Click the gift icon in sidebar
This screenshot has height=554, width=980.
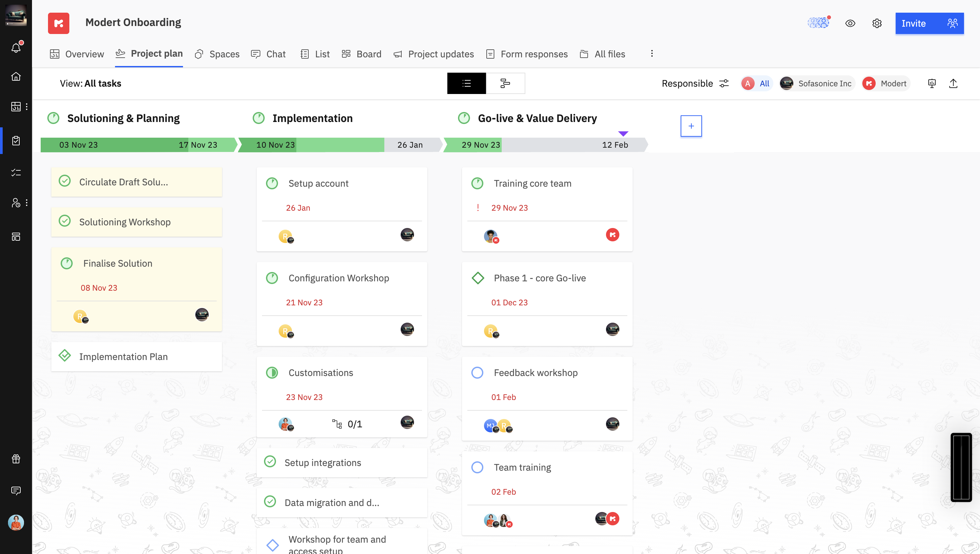click(16, 459)
